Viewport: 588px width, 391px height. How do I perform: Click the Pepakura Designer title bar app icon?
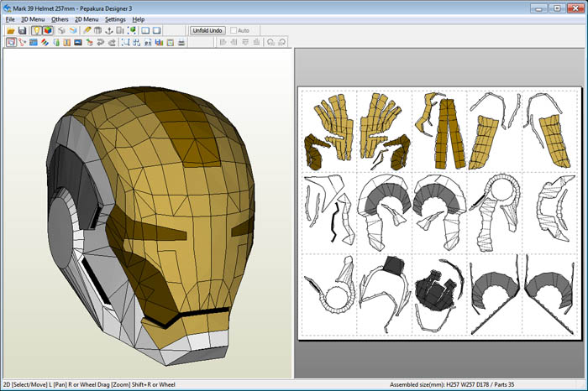(x=7, y=8)
